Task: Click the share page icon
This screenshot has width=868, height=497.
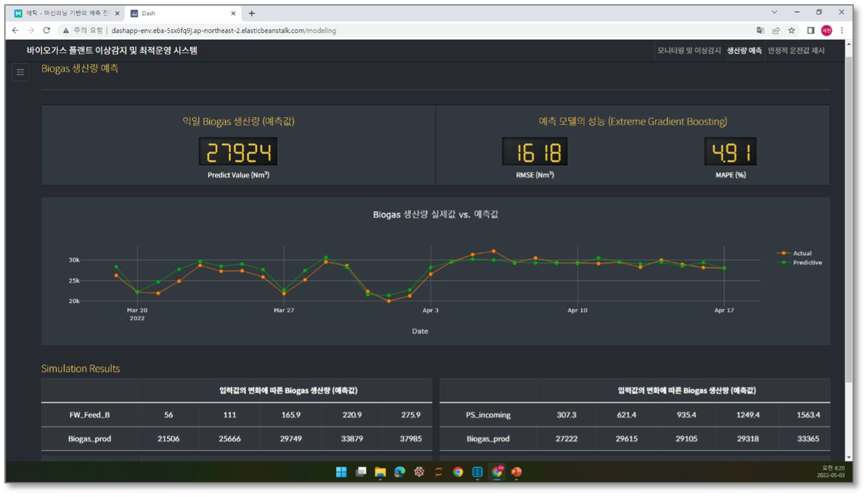Action: pos(776,30)
